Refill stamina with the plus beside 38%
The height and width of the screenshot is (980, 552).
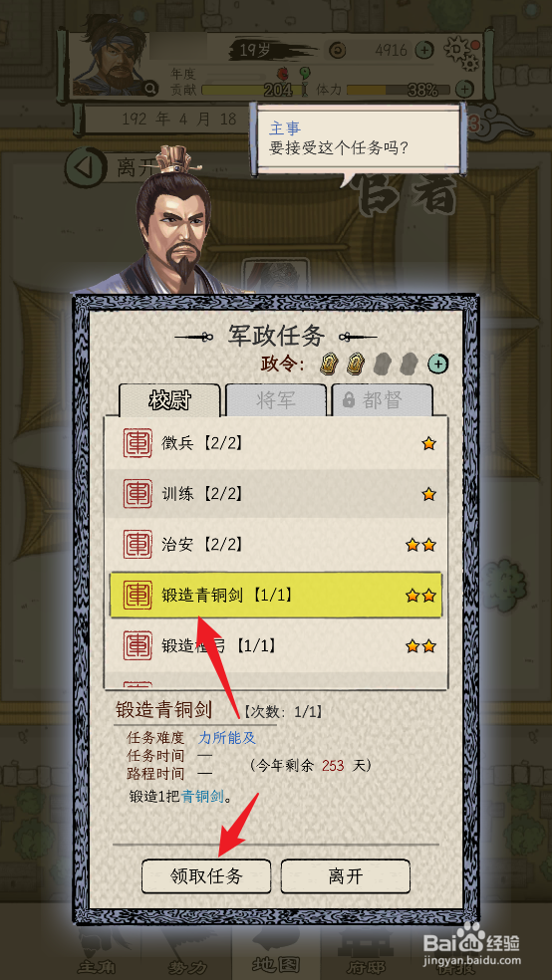click(464, 89)
